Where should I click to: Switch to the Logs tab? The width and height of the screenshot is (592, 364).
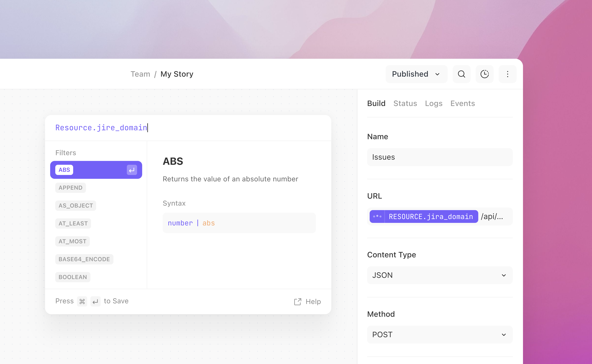point(434,103)
